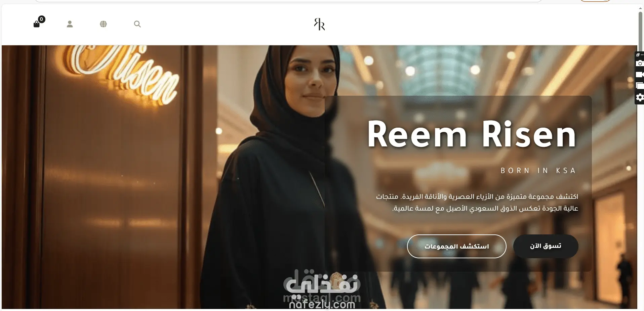Expand the three-dots menu on side toolbar
This screenshot has width=644, height=311.
(x=642, y=55)
